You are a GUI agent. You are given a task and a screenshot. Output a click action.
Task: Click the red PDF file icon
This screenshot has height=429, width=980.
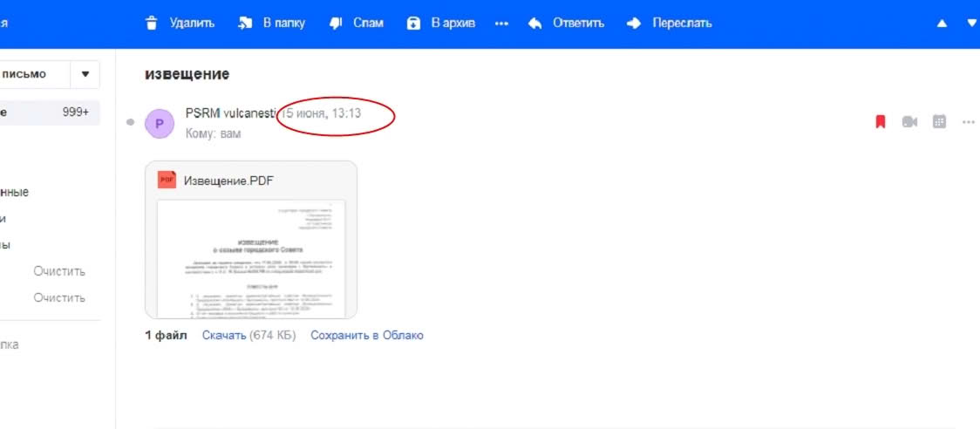[167, 180]
